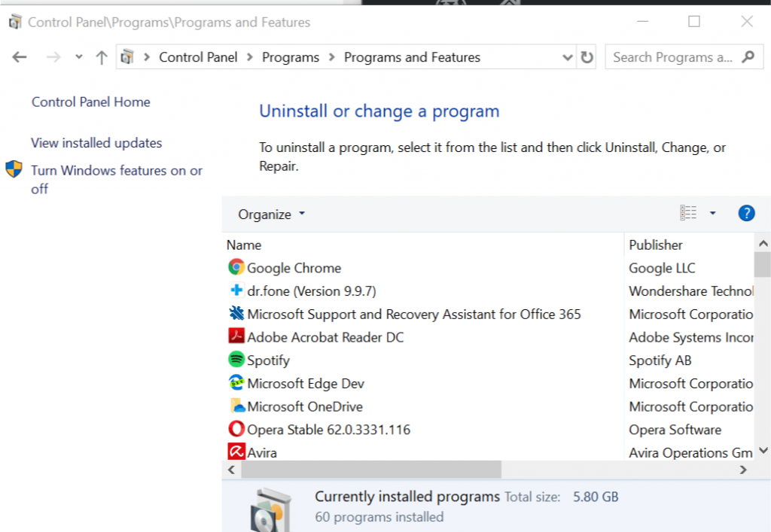771x532 pixels.
Task: Go up one level with up arrow
Action: tap(102, 57)
